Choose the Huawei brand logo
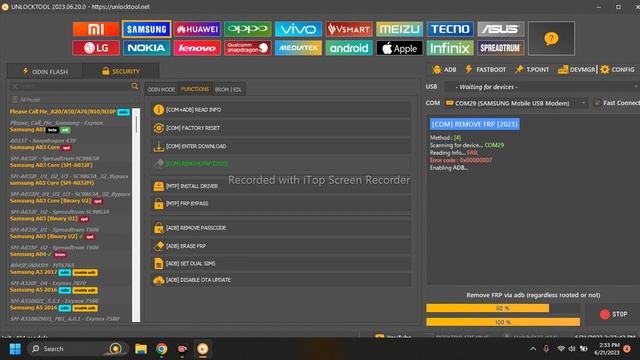The height and width of the screenshot is (360, 640). [x=197, y=29]
